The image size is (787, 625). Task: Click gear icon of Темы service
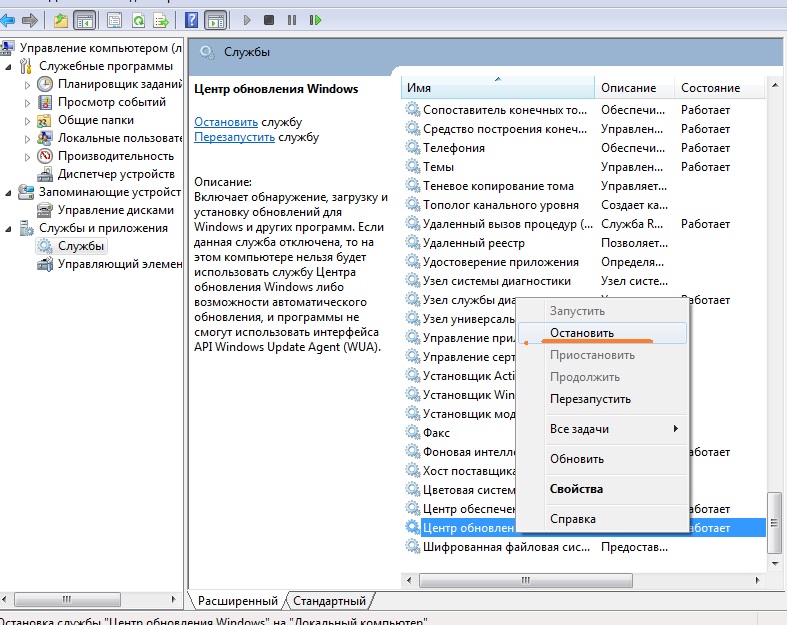pos(413,166)
